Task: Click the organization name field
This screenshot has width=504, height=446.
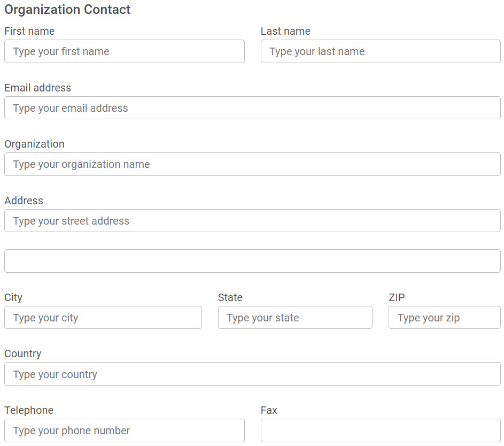Action: 252,164
